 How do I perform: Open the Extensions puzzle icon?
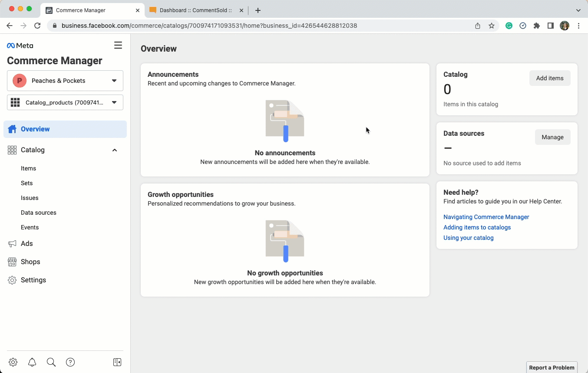point(537,26)
